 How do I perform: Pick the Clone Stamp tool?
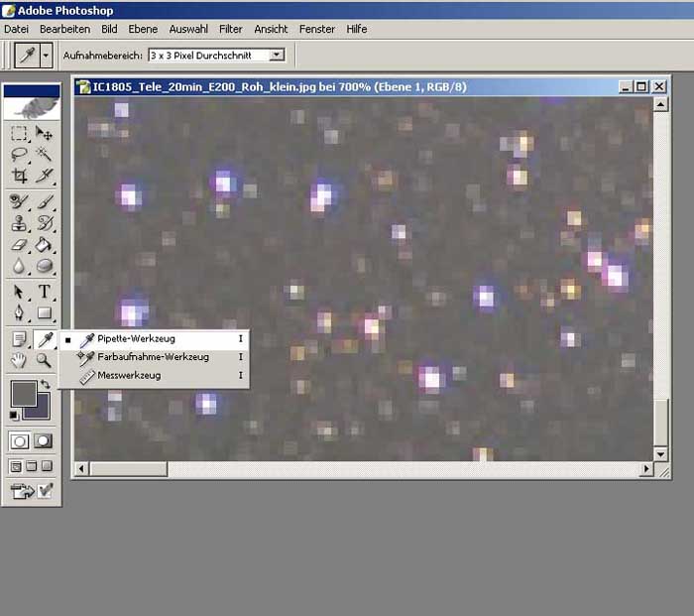[x=19, y=222]
